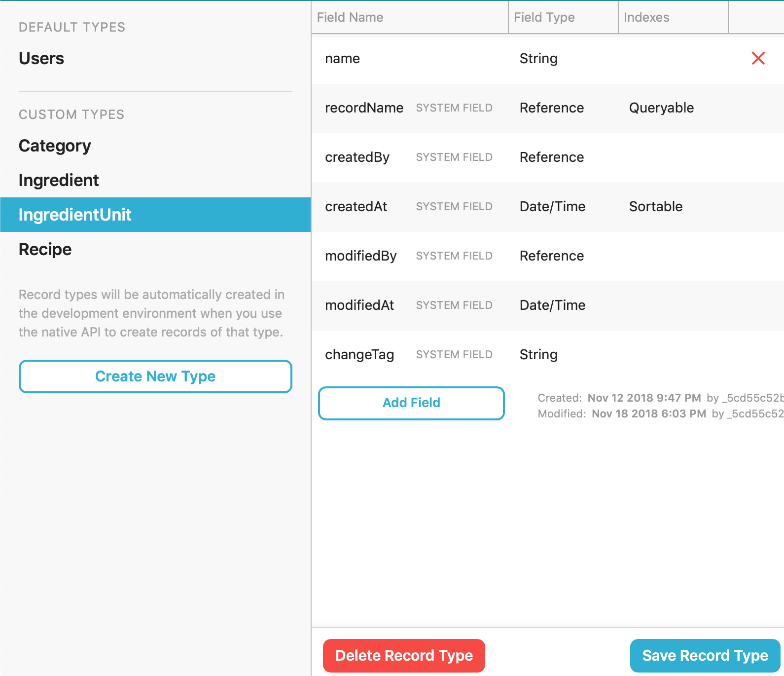
Task: Open the String type of name field
Action: point(538,59)
